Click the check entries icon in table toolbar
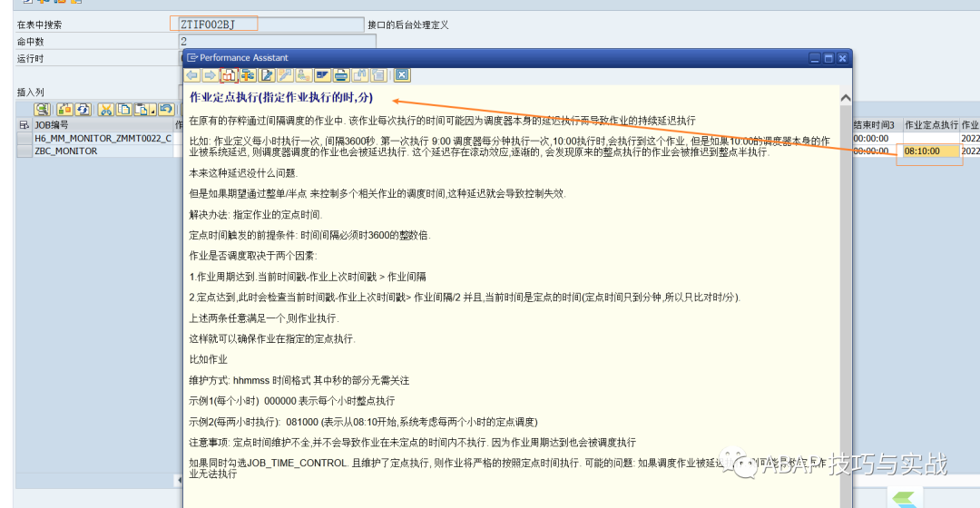This screenshot has height=508, width=980. coord(65,110)
